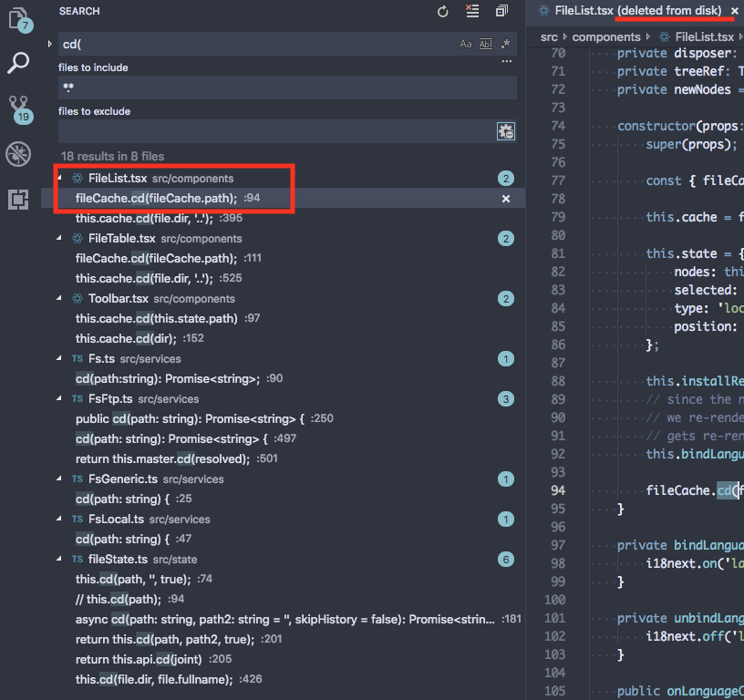744x700 pixels.
Task: Open result return this.api.cd(joint) :205
Action: click(x=284, y=659)
